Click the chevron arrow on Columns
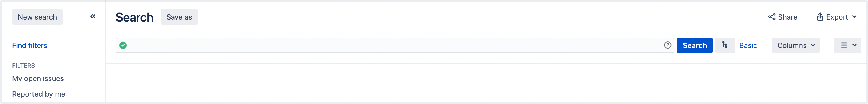 [813, 45]
